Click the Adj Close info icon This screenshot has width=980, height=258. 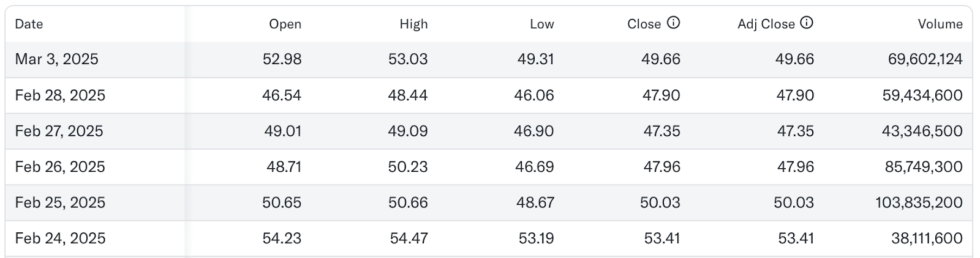(807, 23)
